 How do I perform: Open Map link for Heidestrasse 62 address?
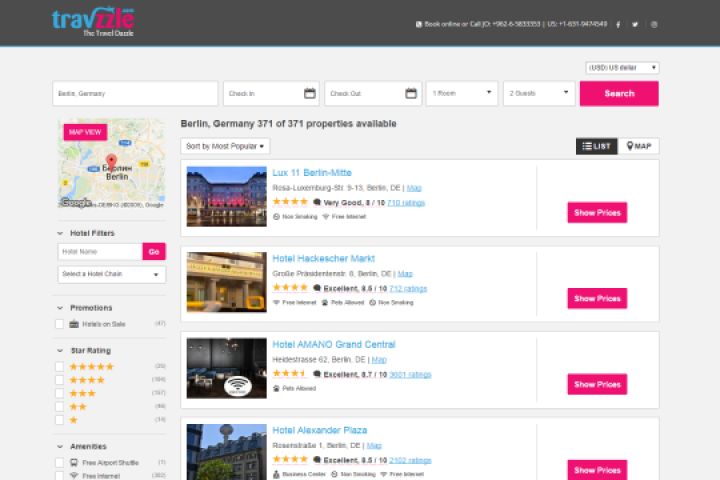tap(379, 360)
